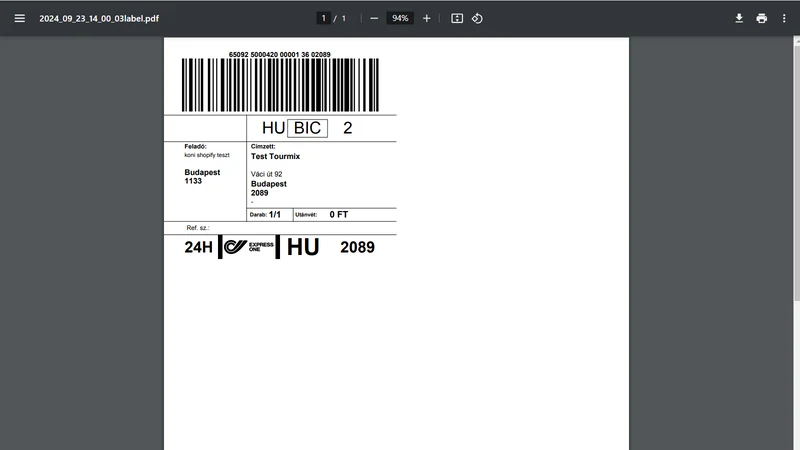800x450 pixels.
Task: Click the 94% zoom level field
Action: pyautogui.click(x=400, y=18)
